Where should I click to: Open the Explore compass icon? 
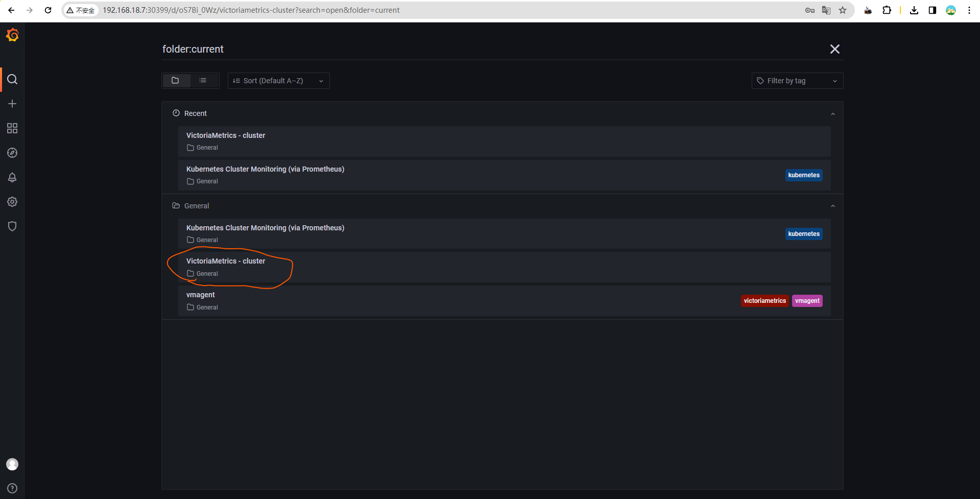12,153
